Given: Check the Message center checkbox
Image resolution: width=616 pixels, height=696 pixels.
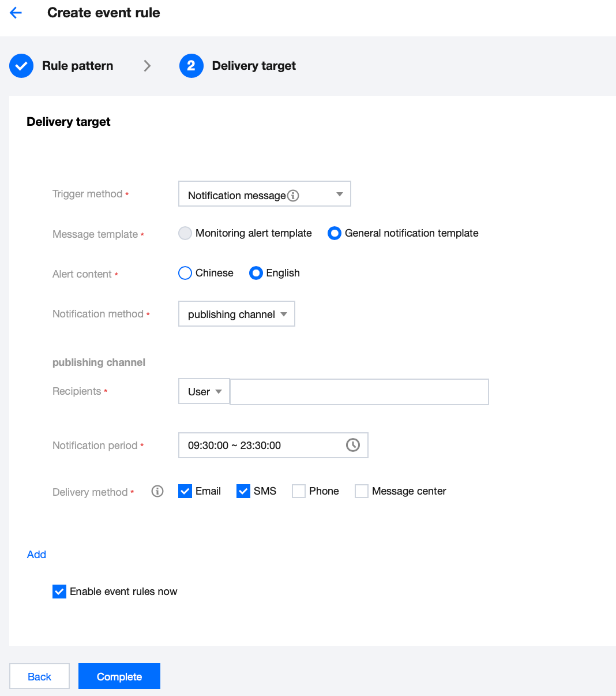Looking at the screenshot, I should 362,491.
